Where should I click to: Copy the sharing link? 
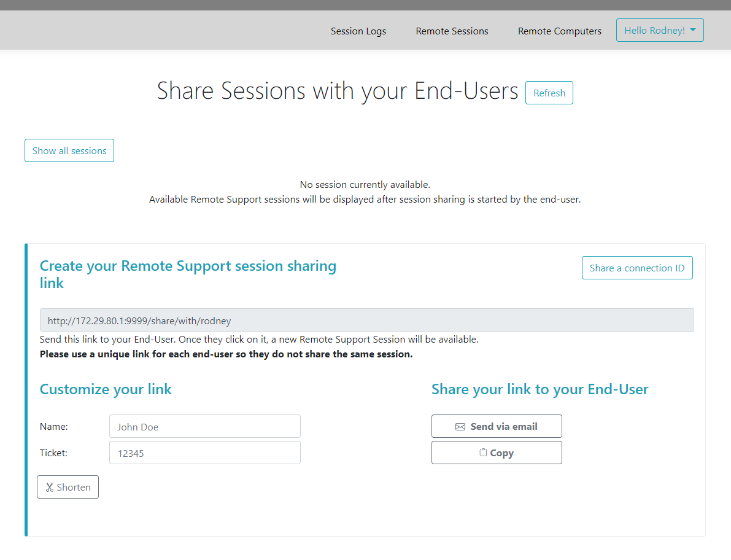point(497,453)
